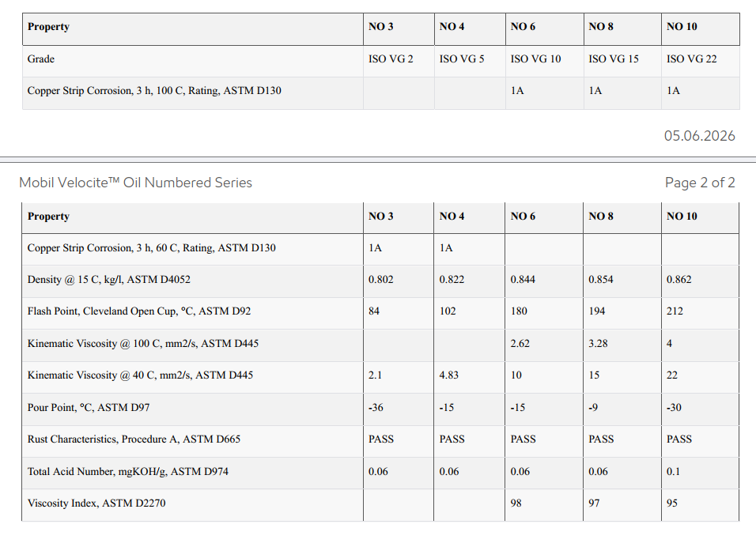This screenshot has height=543, width=756.
Task: Select the Viscosity Index value 98
Action: pos(516,503)
